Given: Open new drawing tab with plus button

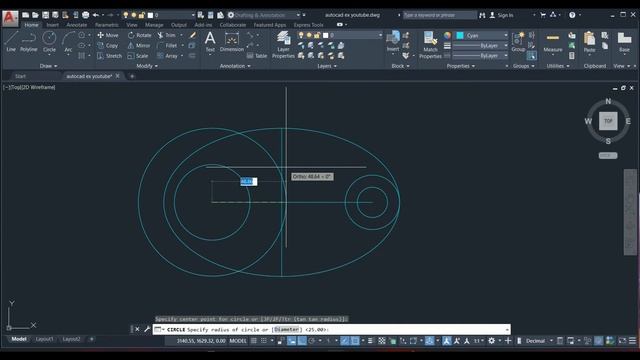Looking at the screenshot, I should (132, 76).
